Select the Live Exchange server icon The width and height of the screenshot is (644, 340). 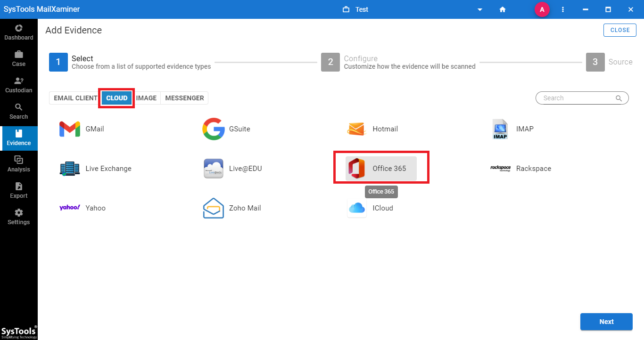70,169
